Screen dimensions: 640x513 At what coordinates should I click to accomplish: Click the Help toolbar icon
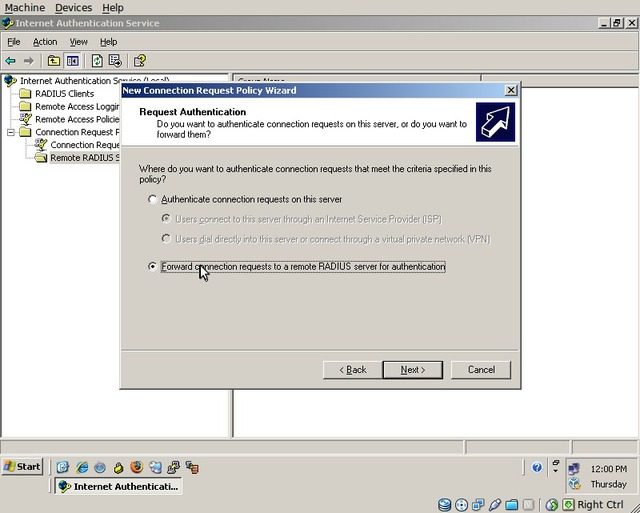[140, 61]
